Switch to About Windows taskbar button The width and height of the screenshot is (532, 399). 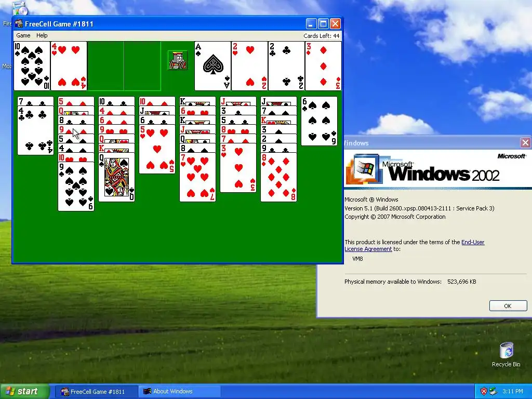tap(179, 392)
